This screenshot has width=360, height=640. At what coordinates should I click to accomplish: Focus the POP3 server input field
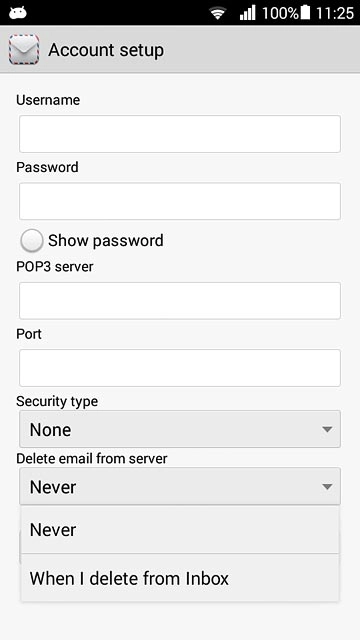[180, 301]
